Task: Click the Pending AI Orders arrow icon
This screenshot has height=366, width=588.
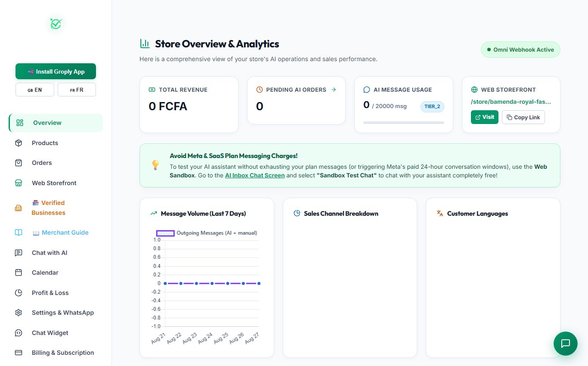Action: coord(334,90)
